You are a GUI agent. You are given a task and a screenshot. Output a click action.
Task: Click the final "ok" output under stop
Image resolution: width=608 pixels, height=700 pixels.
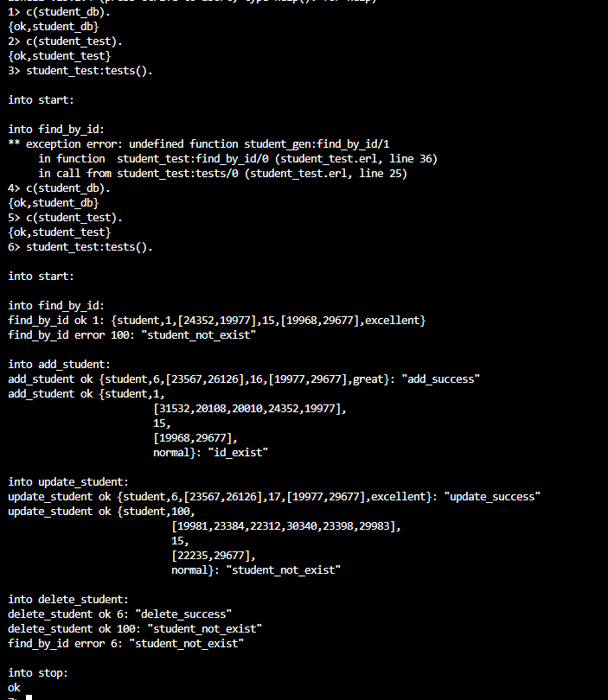tap(14, 687)
